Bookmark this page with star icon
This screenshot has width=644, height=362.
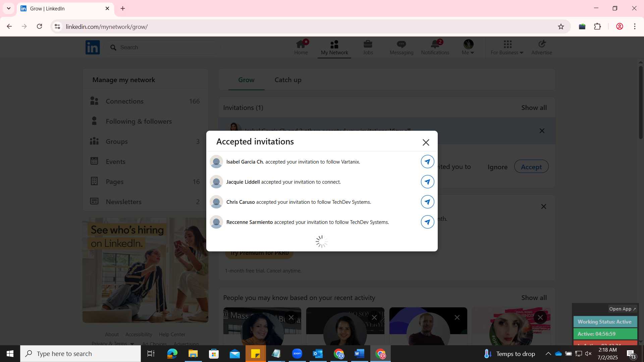coord(561,26)
